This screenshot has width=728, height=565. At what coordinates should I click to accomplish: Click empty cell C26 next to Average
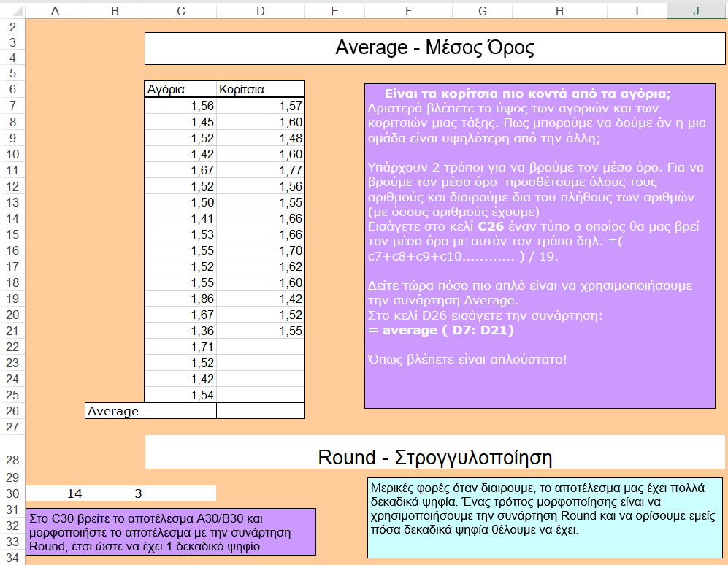point(181,411)
